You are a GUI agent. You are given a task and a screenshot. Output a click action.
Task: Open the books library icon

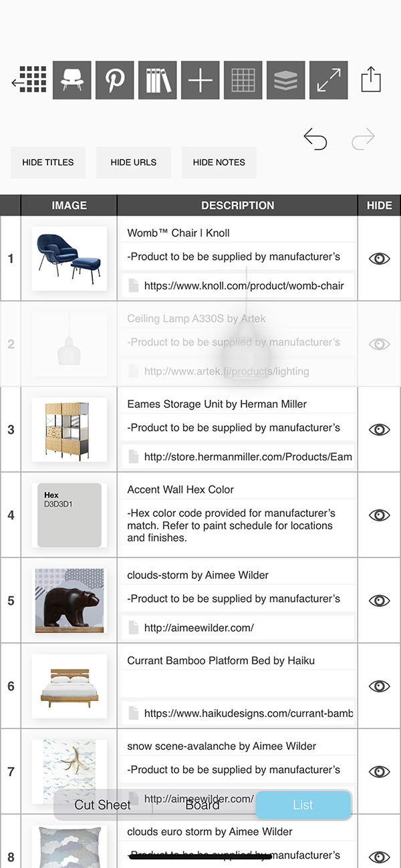[x=158, y=80]
